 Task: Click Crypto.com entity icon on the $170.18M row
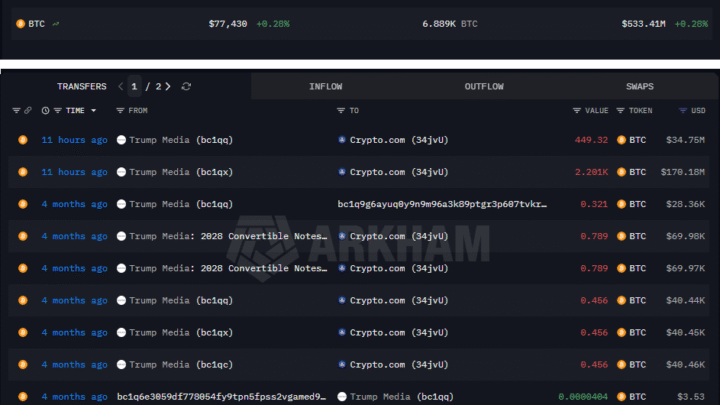pyautogui.click(x=342, y=172)
